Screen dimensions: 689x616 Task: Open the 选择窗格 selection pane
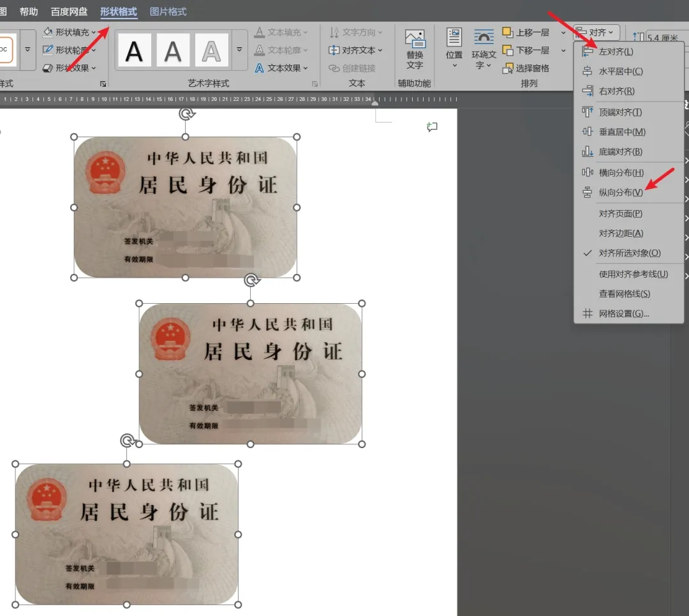click(x=526, y=68)
